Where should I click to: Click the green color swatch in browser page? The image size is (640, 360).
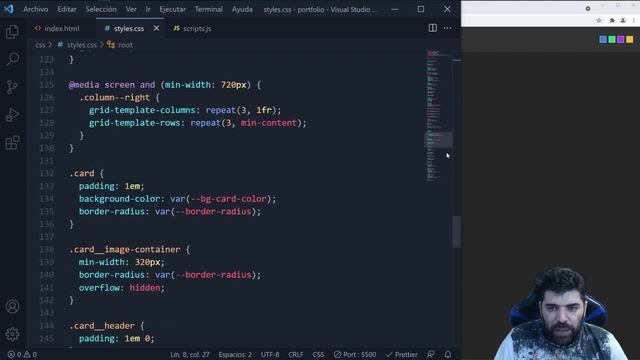[x=612, y=39]
